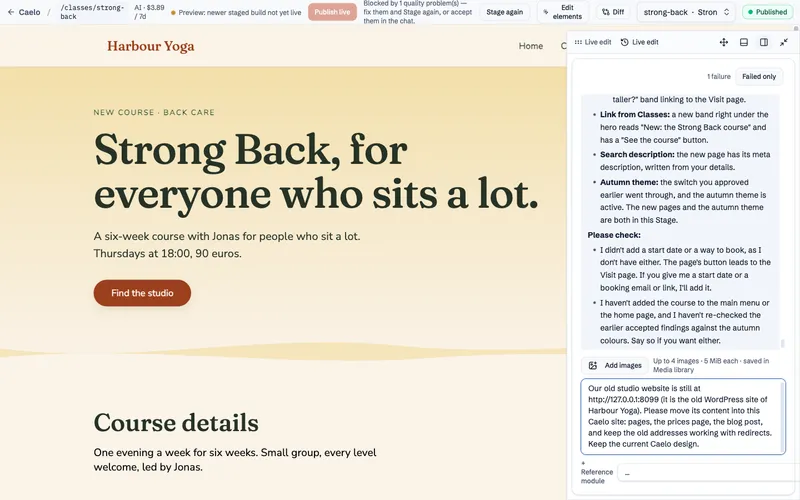Viewport: 800px width, 500px height.
Task: Click the '1 failure' text
Action: click(x=718, y=77)
